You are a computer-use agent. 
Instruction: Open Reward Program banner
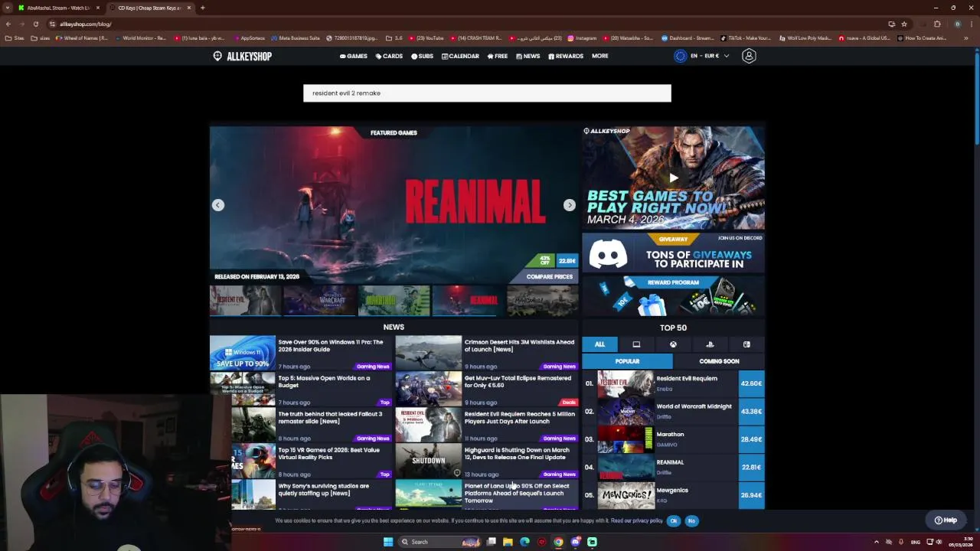673,295
